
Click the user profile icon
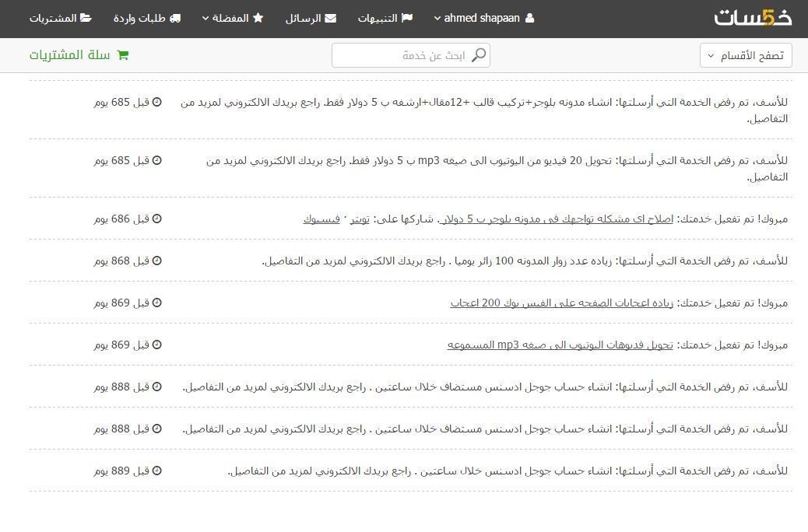[x=529, y=18]
